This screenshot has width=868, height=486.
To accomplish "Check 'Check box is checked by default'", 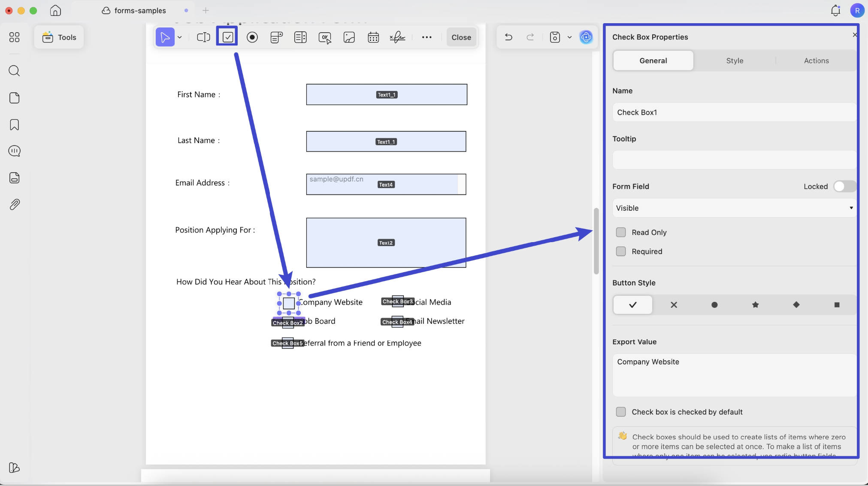I will click(x=621, y=412).
